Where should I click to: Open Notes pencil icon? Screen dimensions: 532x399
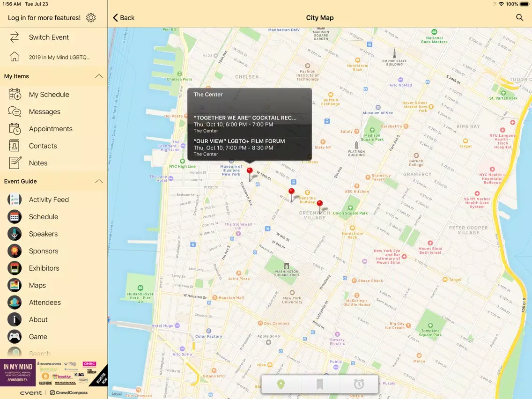15,163
